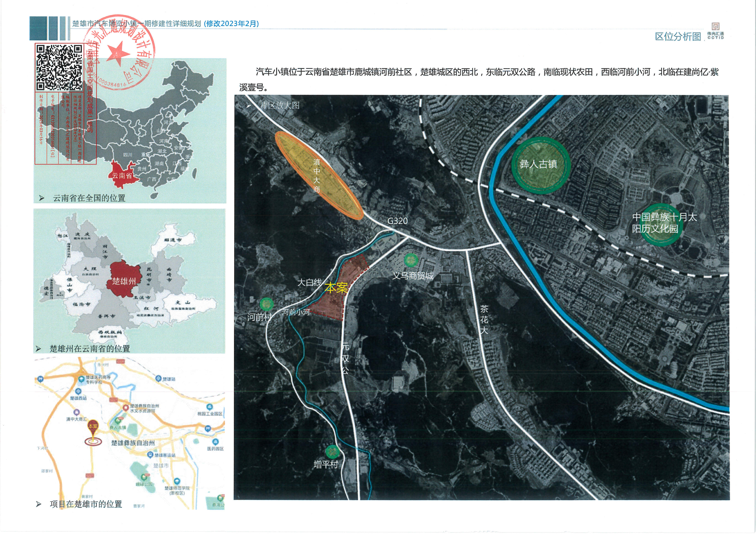Click the QR code image
The image size is (756, 534).
click(x=59, y=67)
